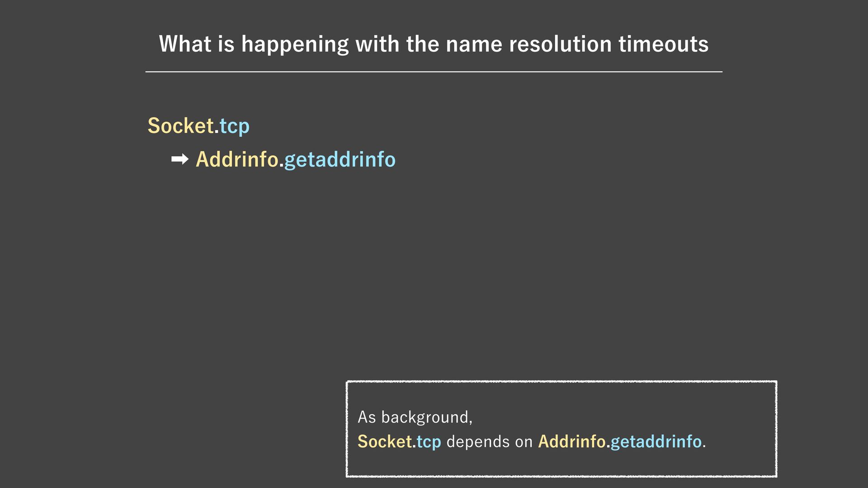Click the word "timeouts" in slide title
Viewport: 868px width, 488px height.
[x=663, y=44]
